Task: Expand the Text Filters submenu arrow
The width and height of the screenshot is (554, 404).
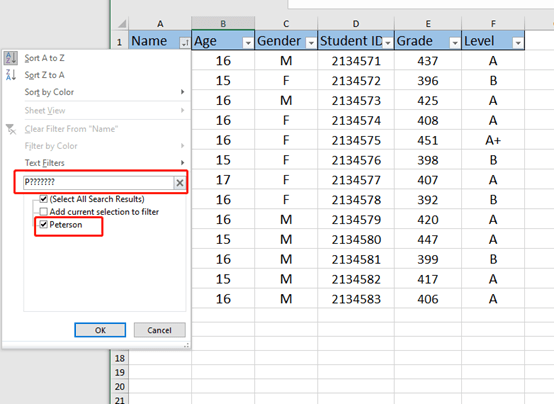Action: [182, 163]
